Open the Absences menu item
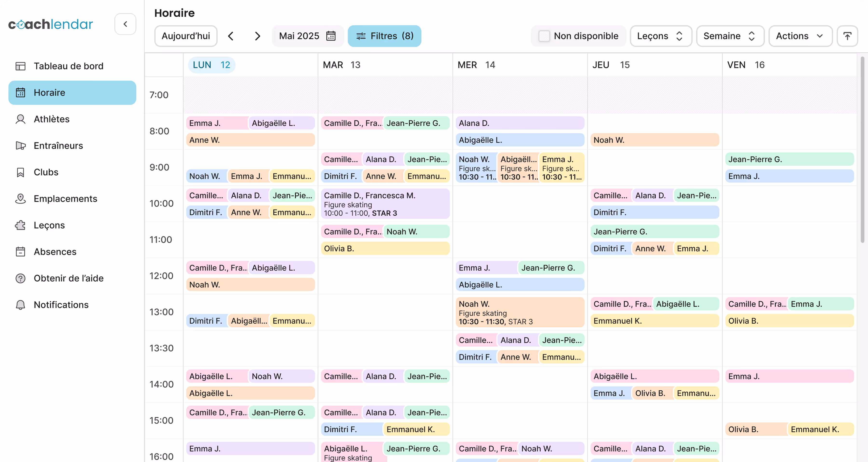Screen dimensions: 868x462 (55, 251)
